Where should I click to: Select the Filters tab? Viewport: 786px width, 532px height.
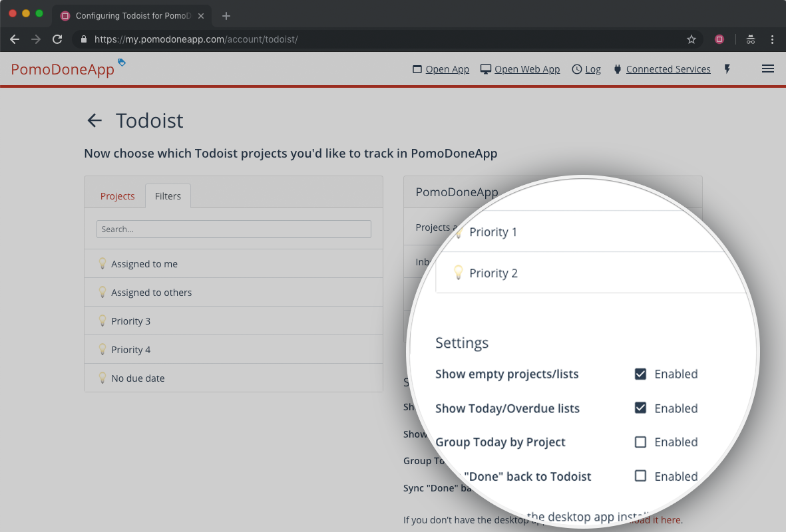[168, 196]
